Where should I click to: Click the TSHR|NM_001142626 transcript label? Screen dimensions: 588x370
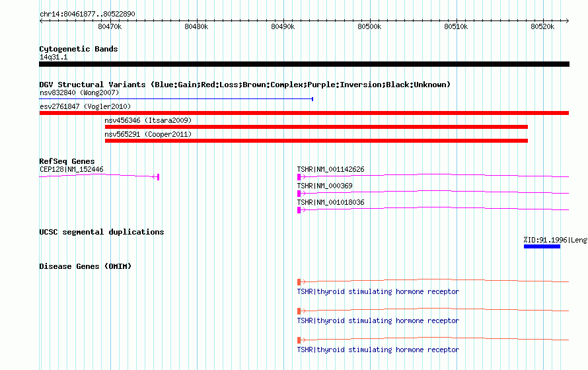(330, 169)
